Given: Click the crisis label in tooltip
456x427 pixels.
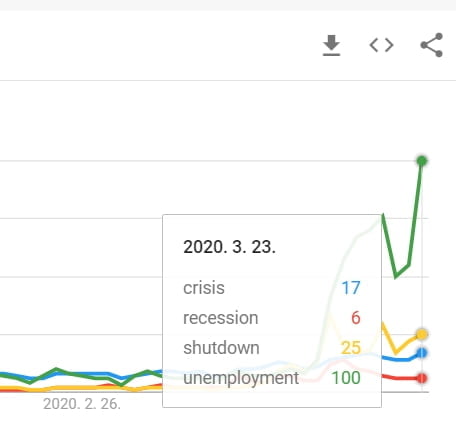Looking at the screenshot, I should [204, 288].
